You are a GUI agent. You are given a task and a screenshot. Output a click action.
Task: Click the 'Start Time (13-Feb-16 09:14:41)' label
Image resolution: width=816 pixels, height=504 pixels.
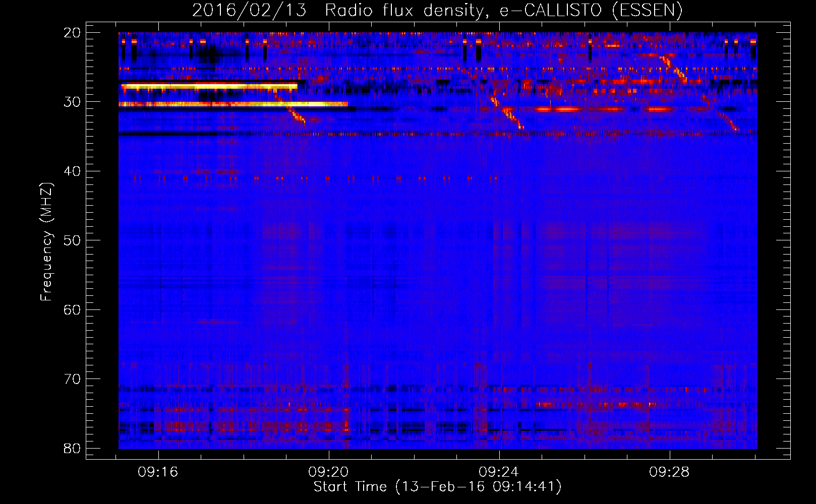tap(437, 487)
